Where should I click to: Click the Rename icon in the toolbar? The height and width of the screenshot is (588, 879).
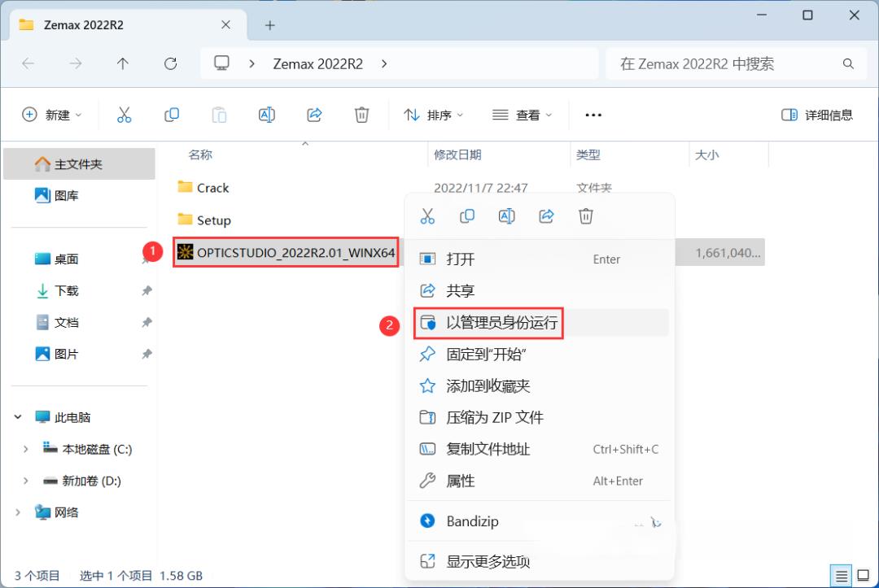coord(266,115)
